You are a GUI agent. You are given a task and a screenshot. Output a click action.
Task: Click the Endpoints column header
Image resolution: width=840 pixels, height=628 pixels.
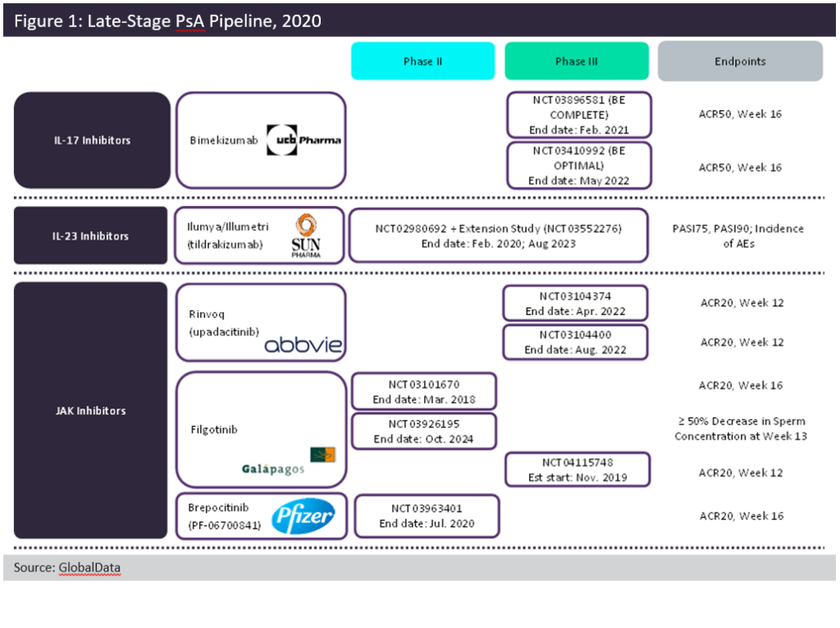(738, 61)
